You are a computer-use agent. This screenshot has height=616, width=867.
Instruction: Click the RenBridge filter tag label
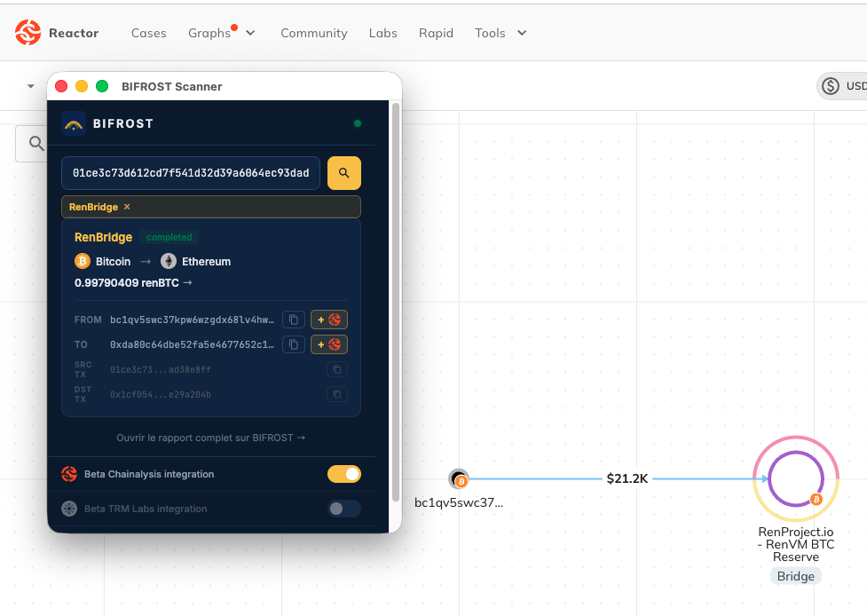(93, 207)
